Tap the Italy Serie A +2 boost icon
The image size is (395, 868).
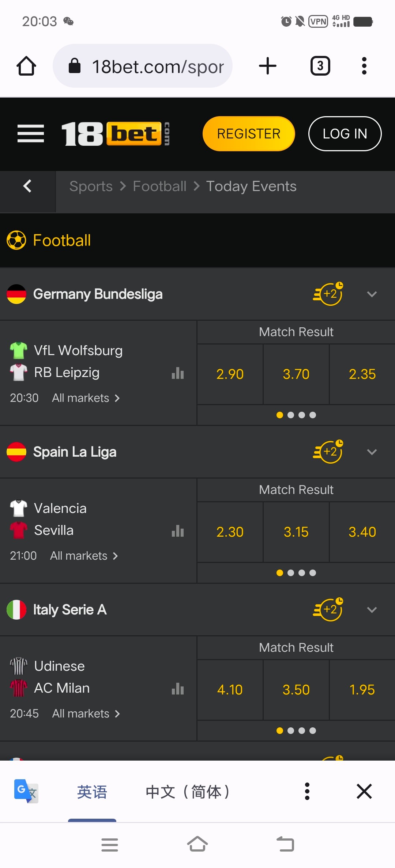[x=328, y=610]
